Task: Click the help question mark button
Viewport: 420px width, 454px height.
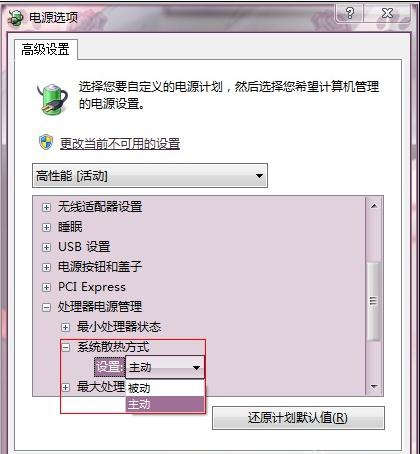Action: [x=350, y=13]
